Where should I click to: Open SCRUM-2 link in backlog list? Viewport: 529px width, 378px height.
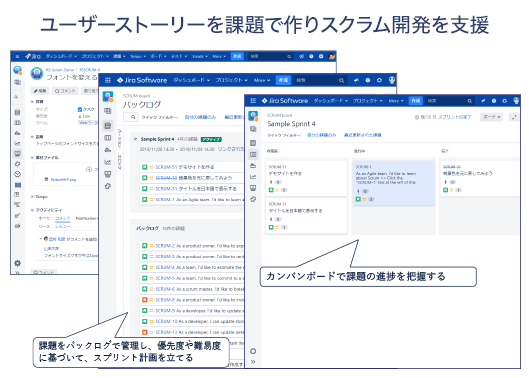(x=165, y=246)
